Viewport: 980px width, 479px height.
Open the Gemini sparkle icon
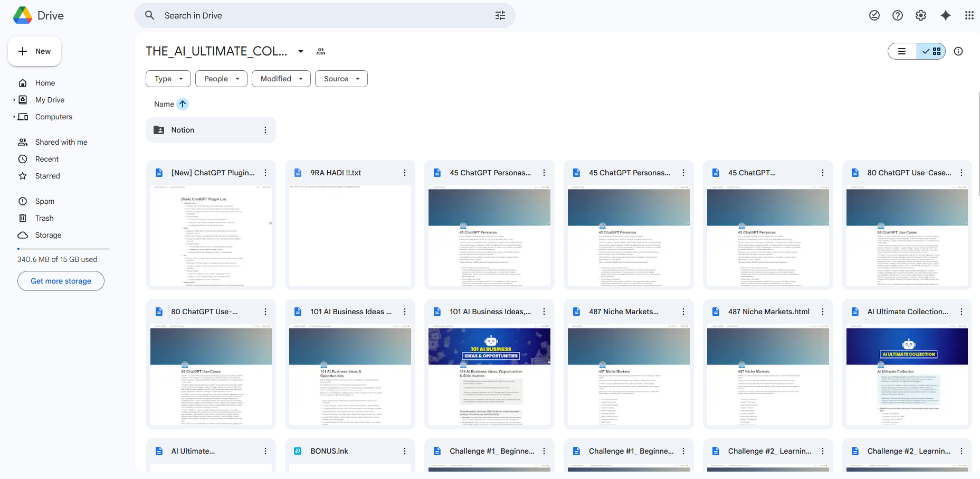tap(946, 15)
